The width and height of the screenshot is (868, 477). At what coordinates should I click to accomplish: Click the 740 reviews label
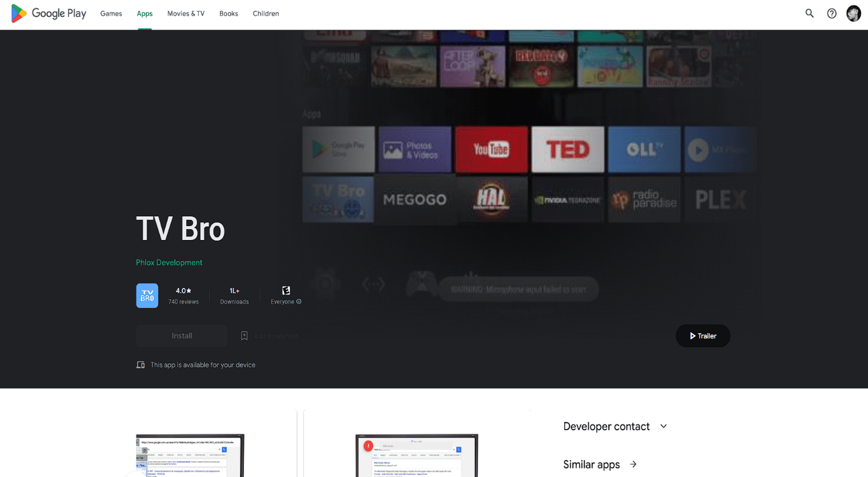[184, 302]
